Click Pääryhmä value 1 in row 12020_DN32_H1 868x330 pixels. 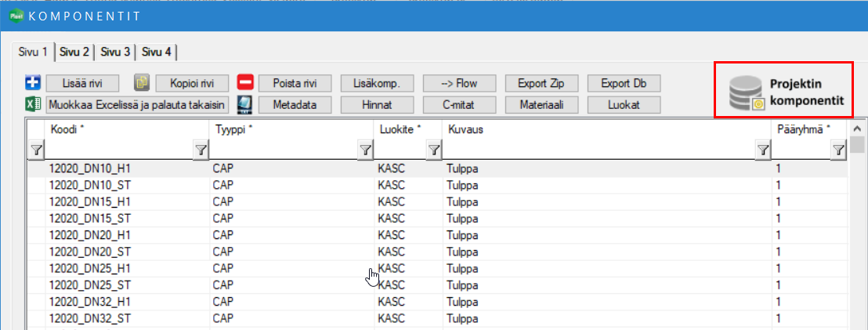810,302
